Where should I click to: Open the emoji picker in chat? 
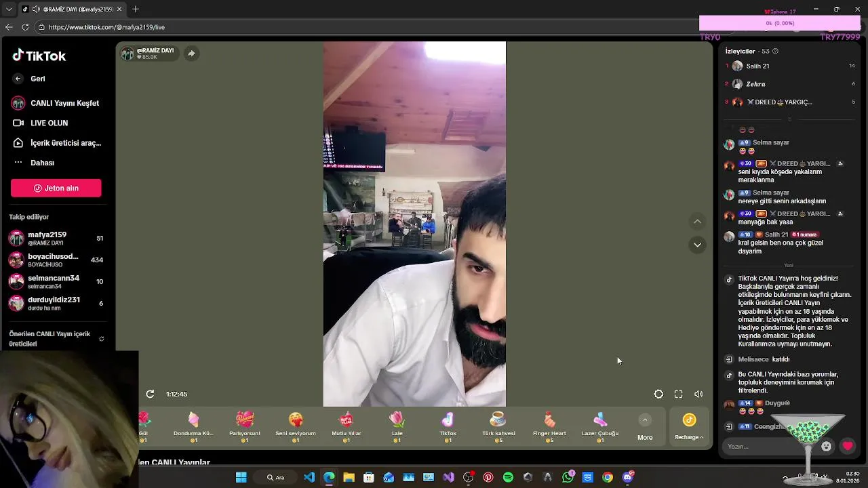(826, 447)
